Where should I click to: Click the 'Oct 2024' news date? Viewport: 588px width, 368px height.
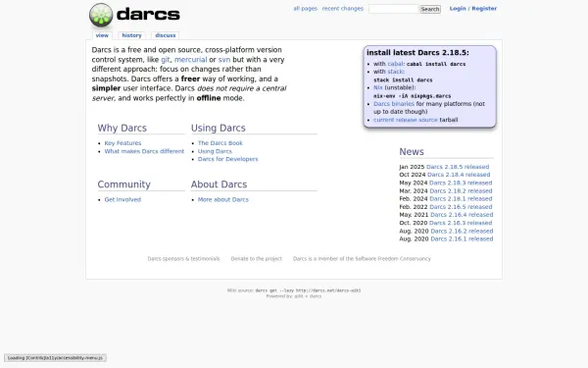point(413,175)
